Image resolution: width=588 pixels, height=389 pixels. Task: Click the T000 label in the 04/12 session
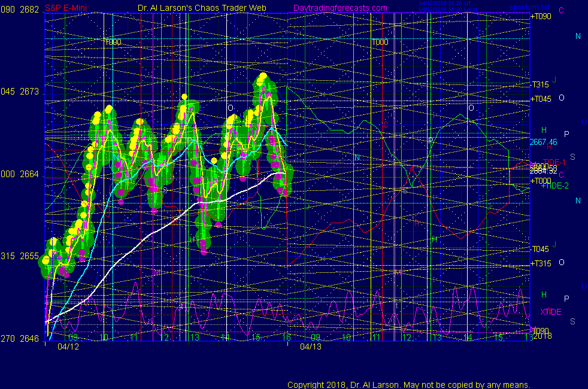point(113,42)
